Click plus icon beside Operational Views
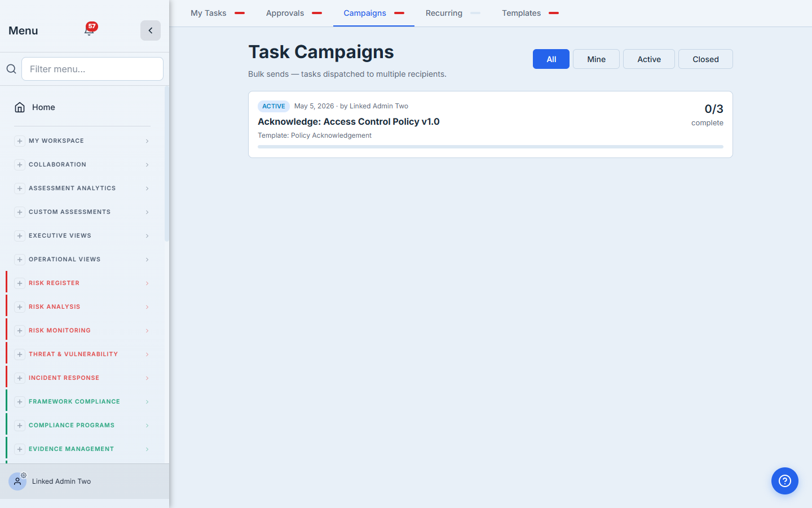The image size is (812, 508). point(20,260)
